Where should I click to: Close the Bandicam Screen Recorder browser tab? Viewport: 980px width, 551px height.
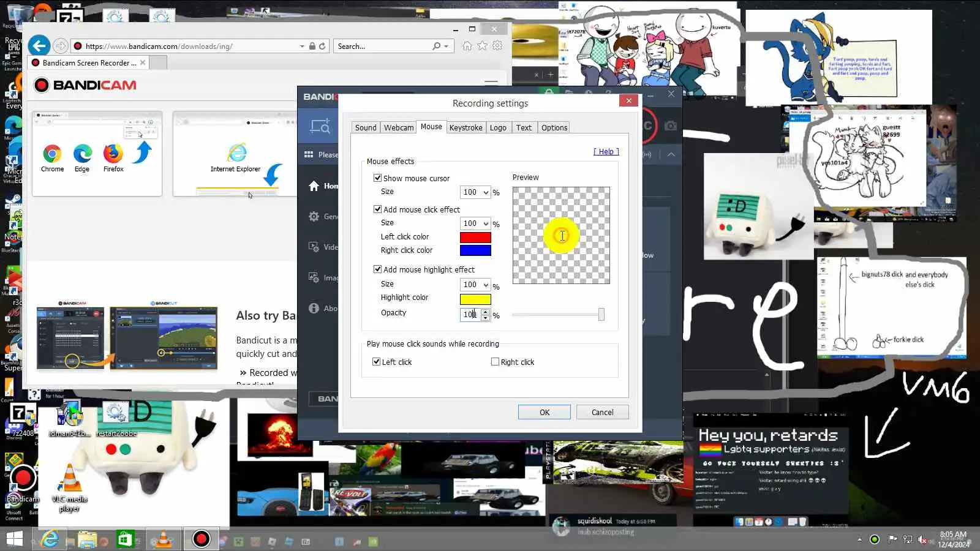[143, 62]
